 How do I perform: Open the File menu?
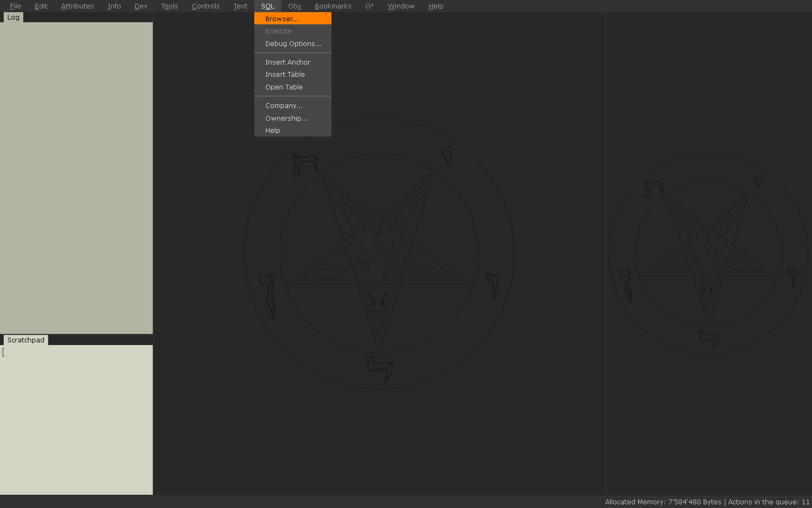tap(15, 6)
